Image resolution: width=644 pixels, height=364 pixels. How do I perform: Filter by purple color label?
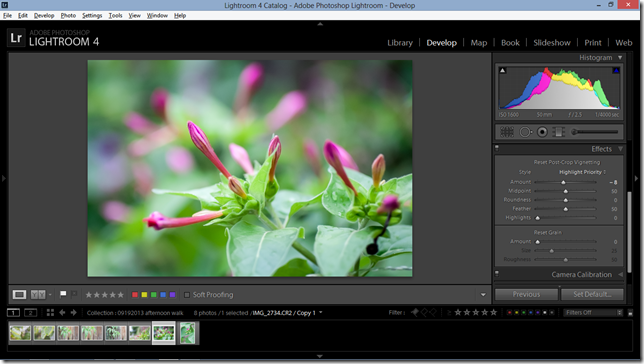(x=538, y=313)
